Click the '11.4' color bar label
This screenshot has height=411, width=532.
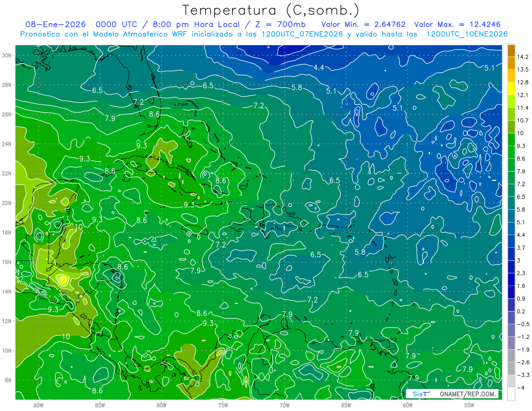pos(522,108)
